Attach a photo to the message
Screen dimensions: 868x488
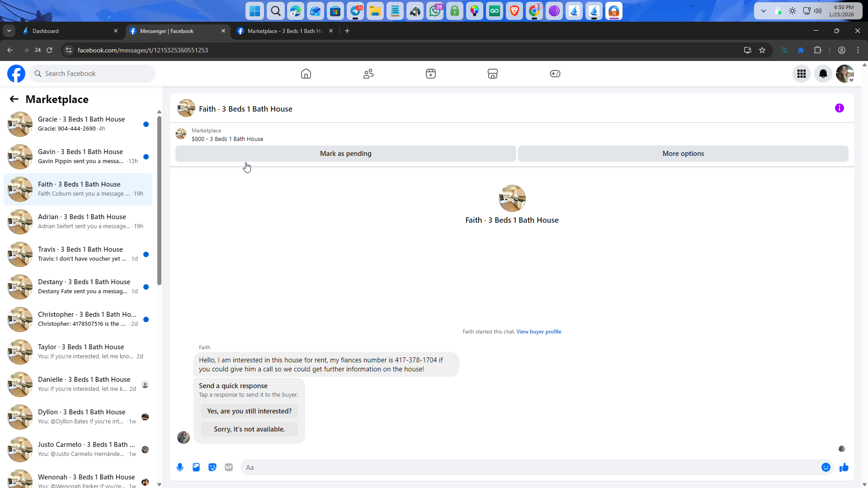click(x=196, y=467)
